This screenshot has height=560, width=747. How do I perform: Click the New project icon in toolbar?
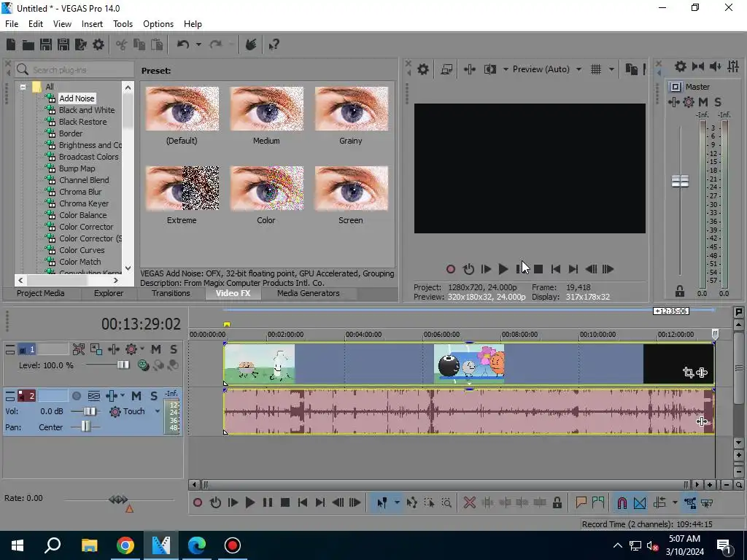click(x=11, y=44)
